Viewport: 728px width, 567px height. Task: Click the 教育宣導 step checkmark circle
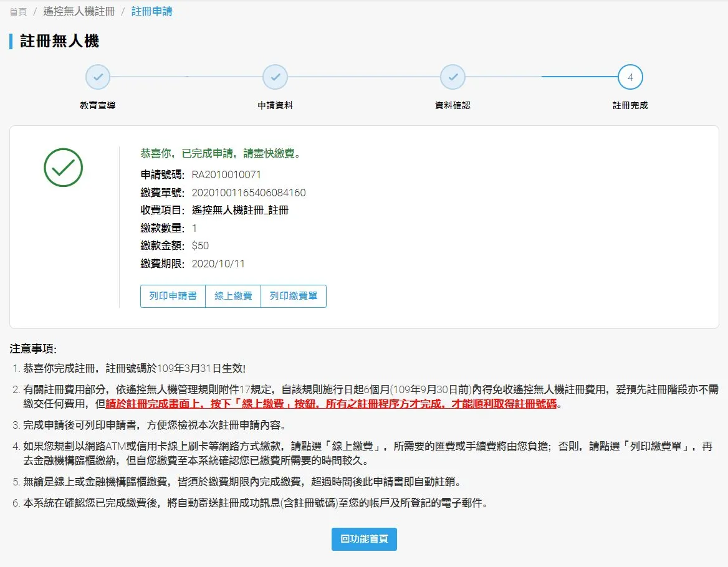point(97,77)
